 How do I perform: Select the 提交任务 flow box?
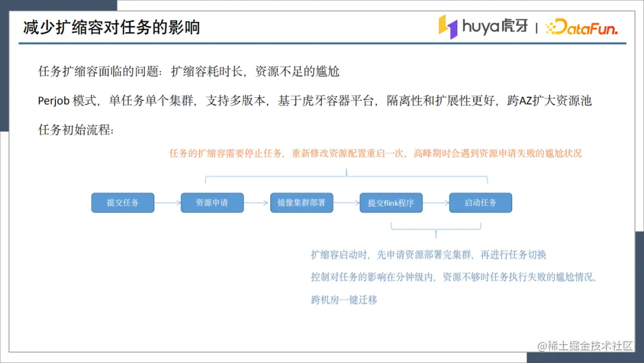[x=123, y=202]
